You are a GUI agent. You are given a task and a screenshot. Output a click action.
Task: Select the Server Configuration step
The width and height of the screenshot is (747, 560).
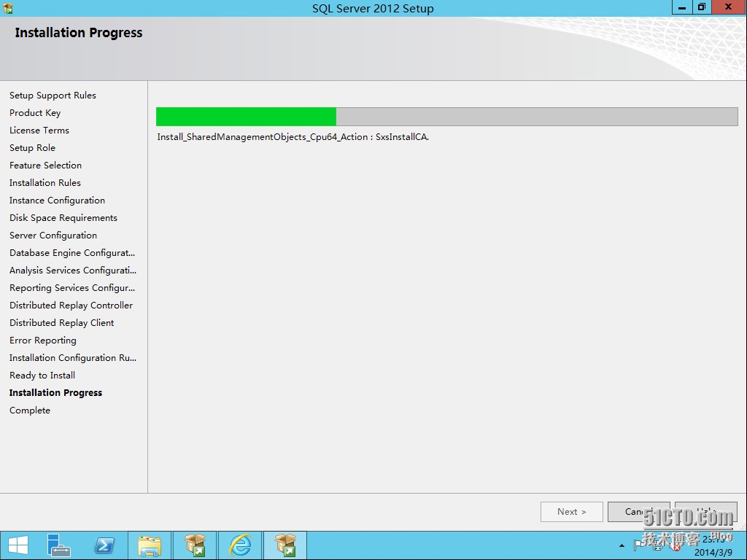(x=53, y=236)
